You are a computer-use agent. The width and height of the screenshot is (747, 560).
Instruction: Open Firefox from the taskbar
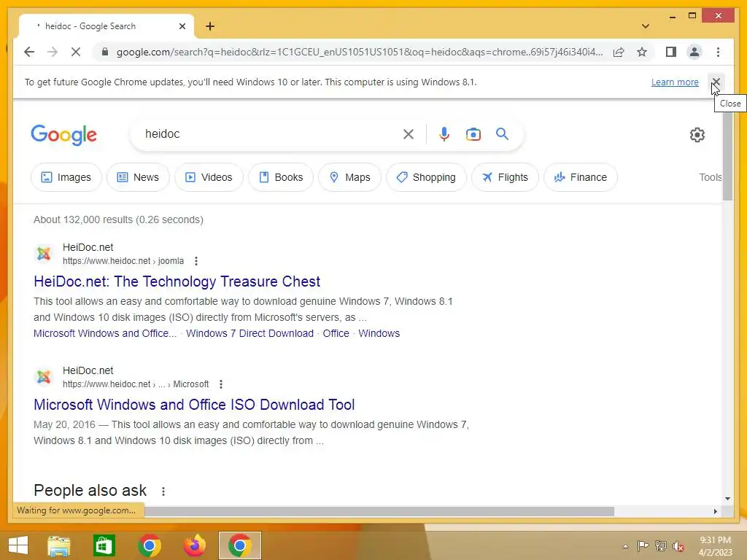[194, 545]
